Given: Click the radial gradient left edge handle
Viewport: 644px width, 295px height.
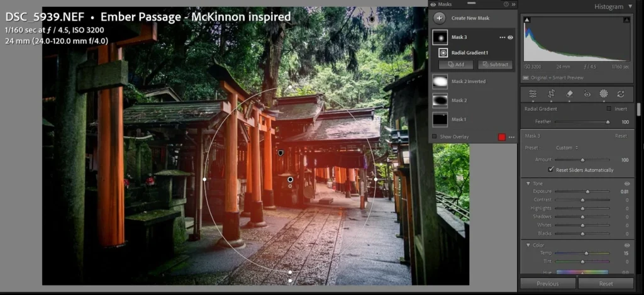Looking at the screenshot, I should [204, 179].
